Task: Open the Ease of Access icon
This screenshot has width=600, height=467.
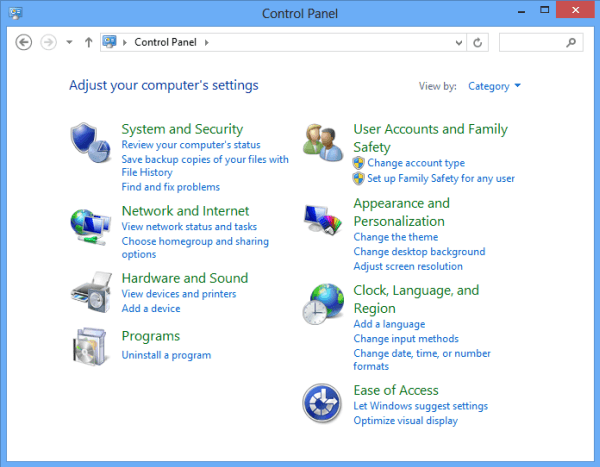Action: click(322, 403)
